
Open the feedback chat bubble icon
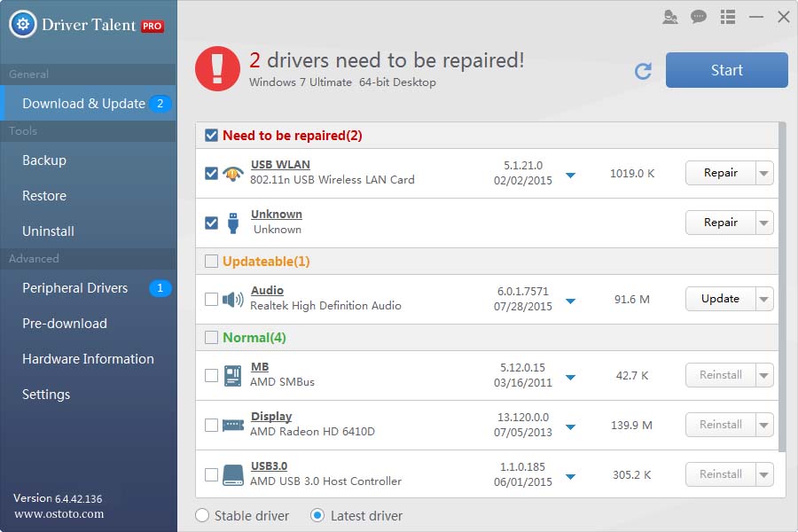[x=699, y=18]
